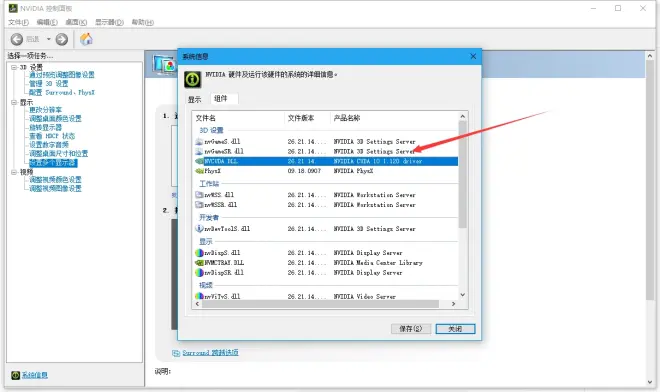Open the 系统信息 link at bottom left

35,375
